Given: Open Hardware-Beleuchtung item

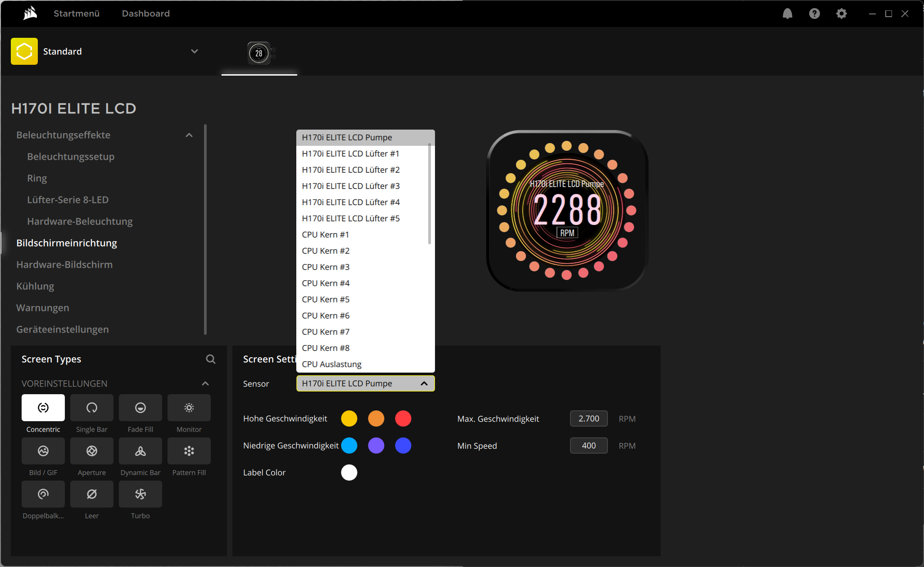Looking at the screenshot, I should (x=80, y=221).
